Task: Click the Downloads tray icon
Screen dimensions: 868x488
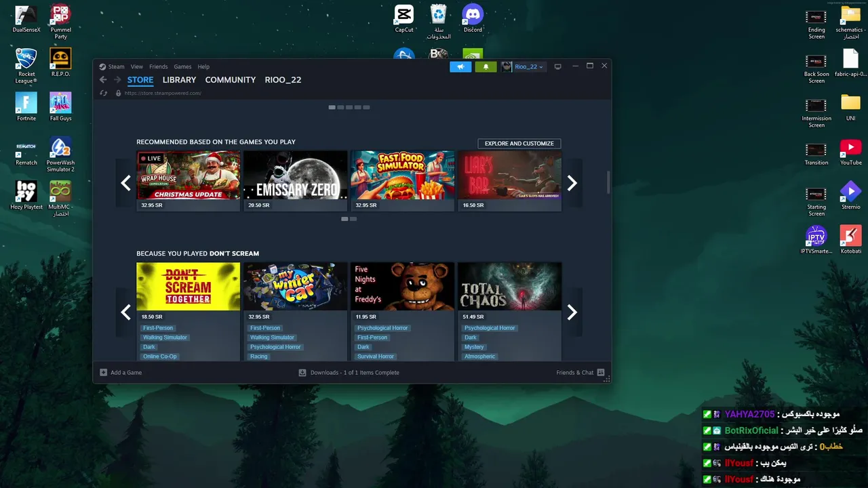Action: coord(302,372)
